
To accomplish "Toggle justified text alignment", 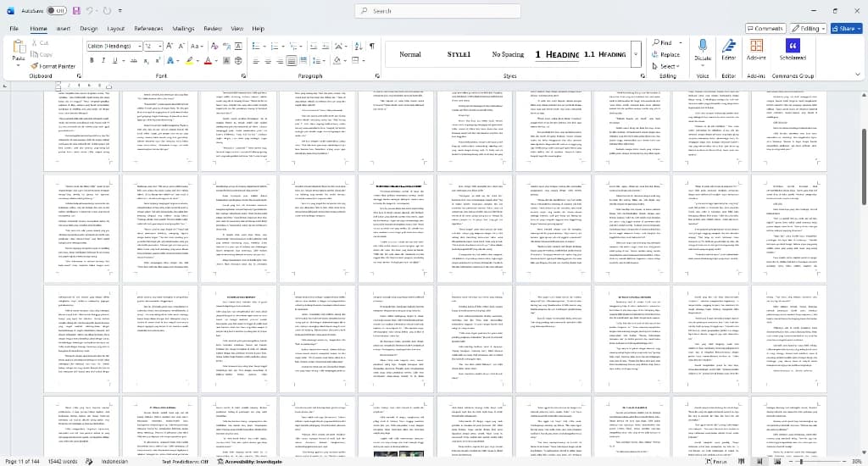I will pos(292,61).
